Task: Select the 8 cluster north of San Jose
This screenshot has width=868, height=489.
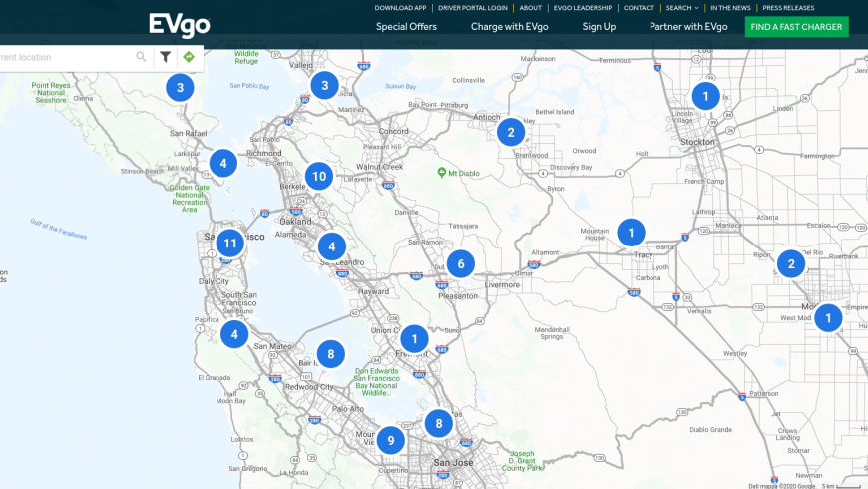Action: [x=439, y=424]
